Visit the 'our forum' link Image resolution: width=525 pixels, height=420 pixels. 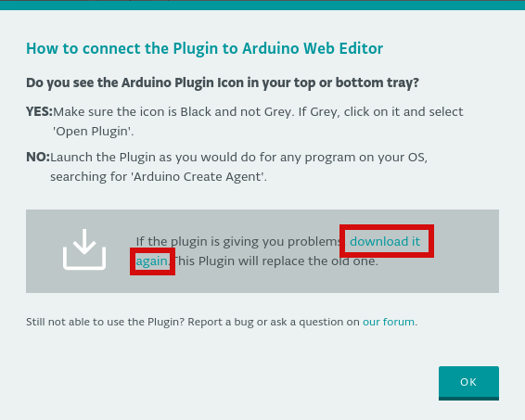tap(389, 322)
